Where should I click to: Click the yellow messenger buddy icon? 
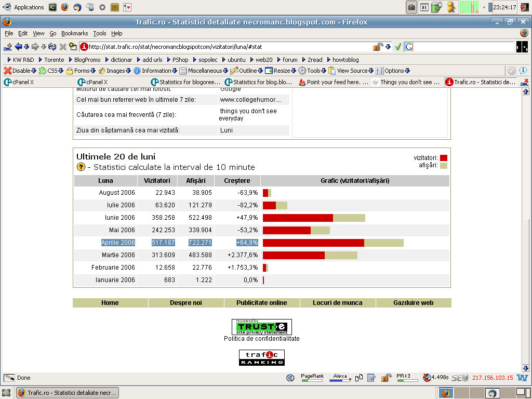point(451,7)
